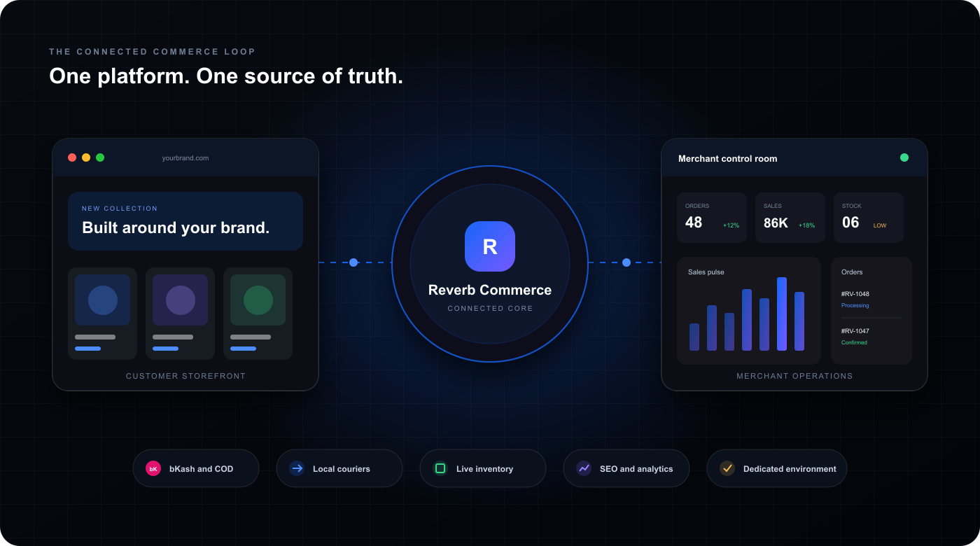Click the Built around your brand headline
Viewport: 980px width, 546px height.
tap(176, 228)
